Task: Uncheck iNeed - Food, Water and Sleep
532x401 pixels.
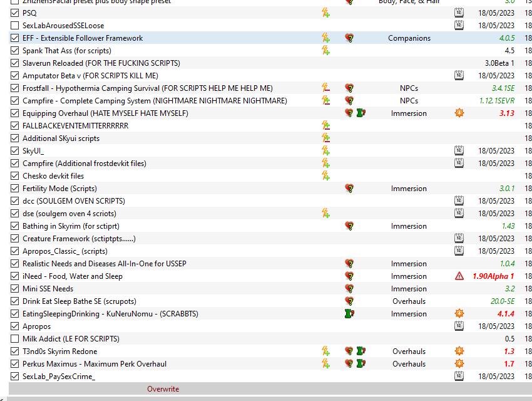Action: [14, 276]
